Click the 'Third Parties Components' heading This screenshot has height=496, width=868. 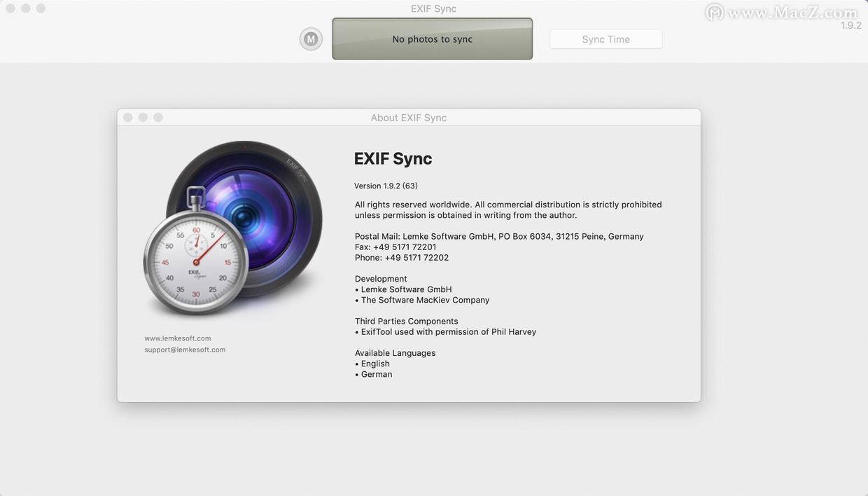tap(407, 322)
